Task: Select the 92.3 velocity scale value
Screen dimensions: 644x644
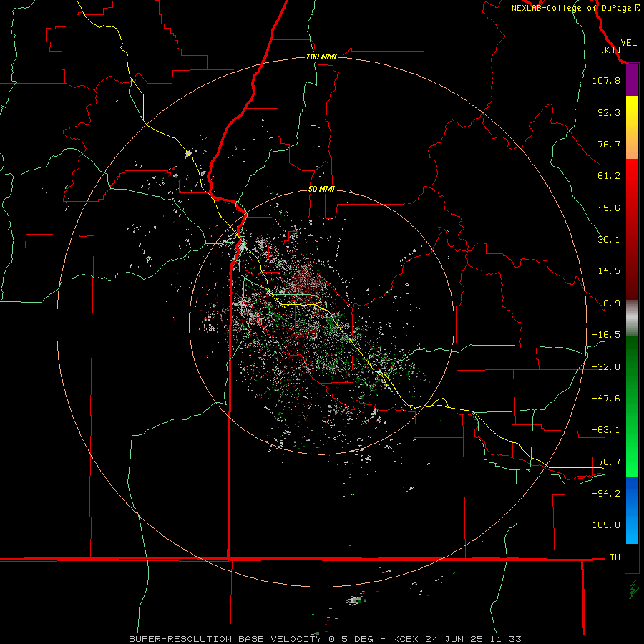Action: point(609,112)
